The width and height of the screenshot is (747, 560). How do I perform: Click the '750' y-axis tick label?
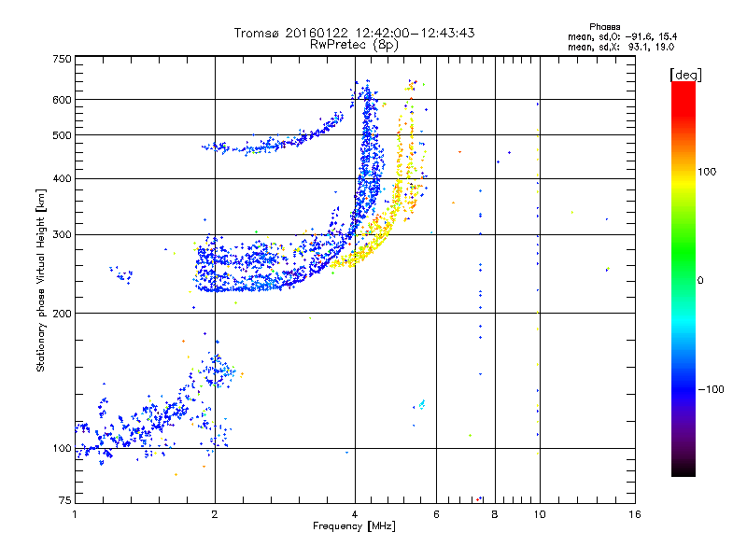click(62, 59)
